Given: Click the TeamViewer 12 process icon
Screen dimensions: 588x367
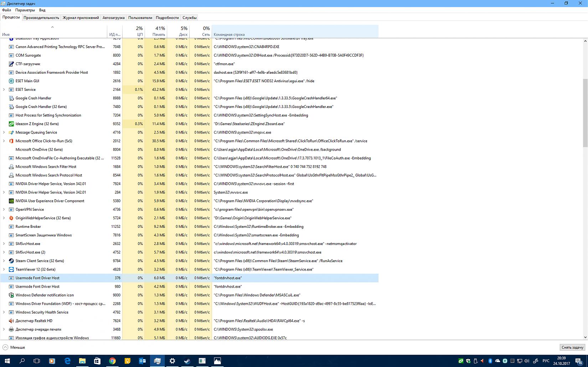Looking at the screenshot, I should (x=11, y=269).
